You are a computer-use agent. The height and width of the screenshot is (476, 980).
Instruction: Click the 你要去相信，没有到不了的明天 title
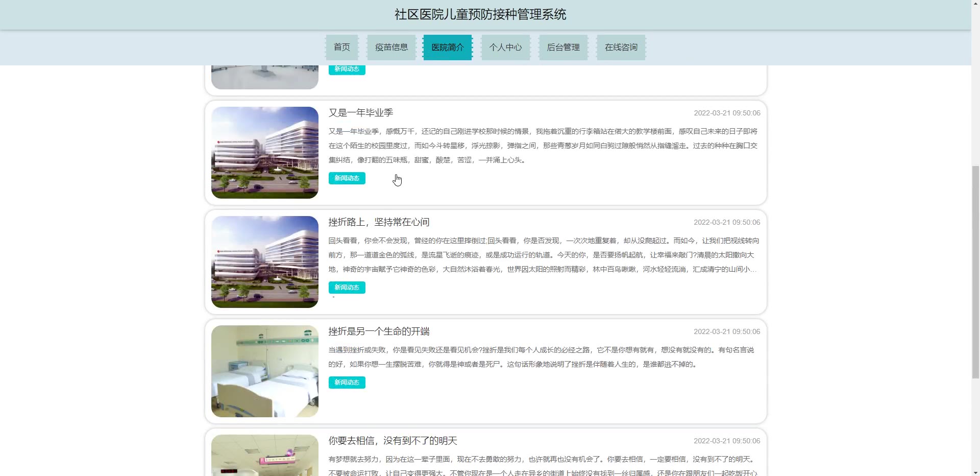[x=393, y=441]
